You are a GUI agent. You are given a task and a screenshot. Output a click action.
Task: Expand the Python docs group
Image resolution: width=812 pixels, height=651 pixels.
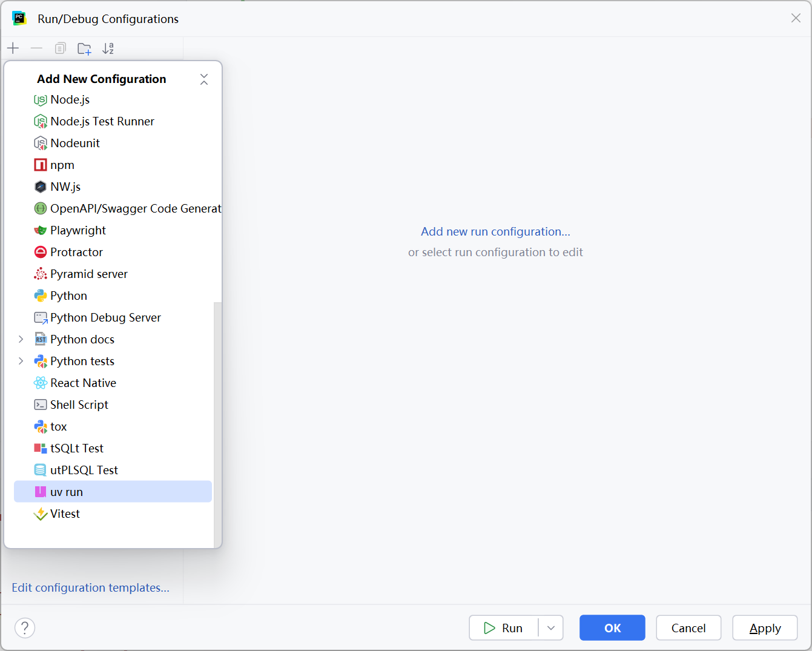tap(21, 339)
